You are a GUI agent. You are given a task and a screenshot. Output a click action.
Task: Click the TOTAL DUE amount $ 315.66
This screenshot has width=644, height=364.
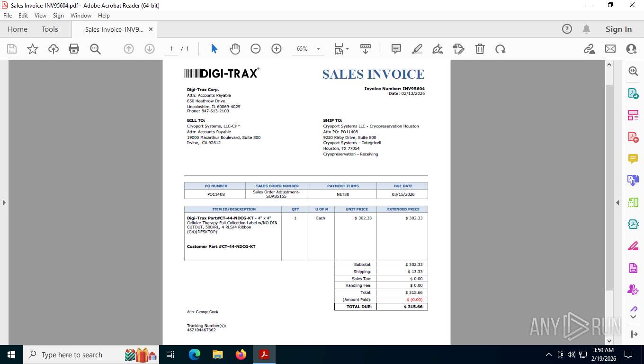[413, 307]
